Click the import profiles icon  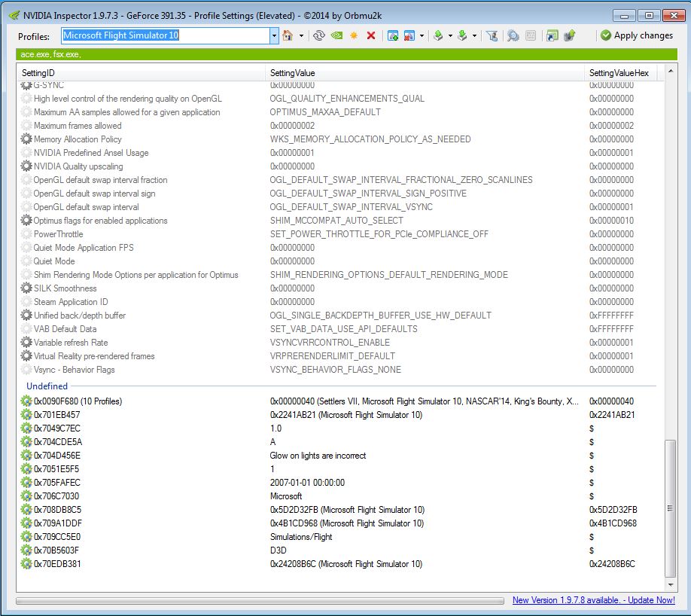[x=462, y=35]
